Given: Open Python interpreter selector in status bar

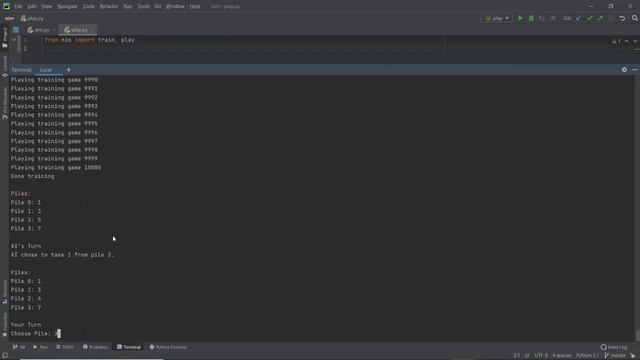Looking at the screenshot, I should click(x=587, y=356).
